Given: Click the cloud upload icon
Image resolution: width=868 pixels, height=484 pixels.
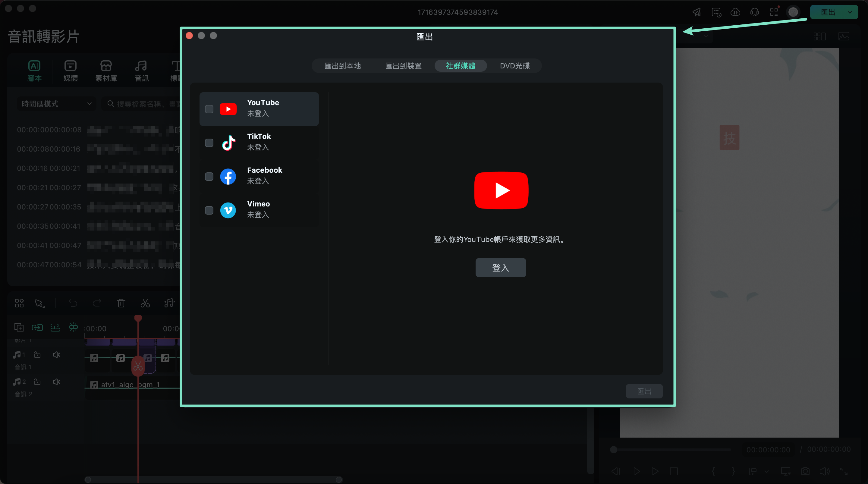Looking at the screenshot, I should 735,12.
